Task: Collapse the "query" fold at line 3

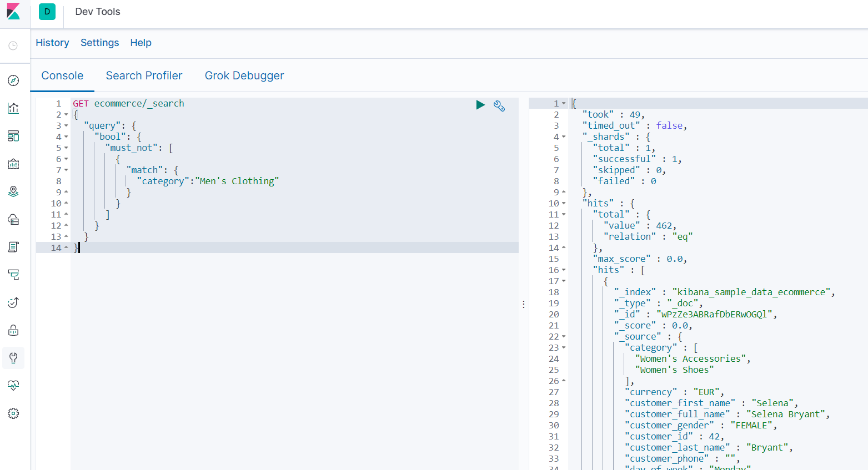Action: point(66,126)
